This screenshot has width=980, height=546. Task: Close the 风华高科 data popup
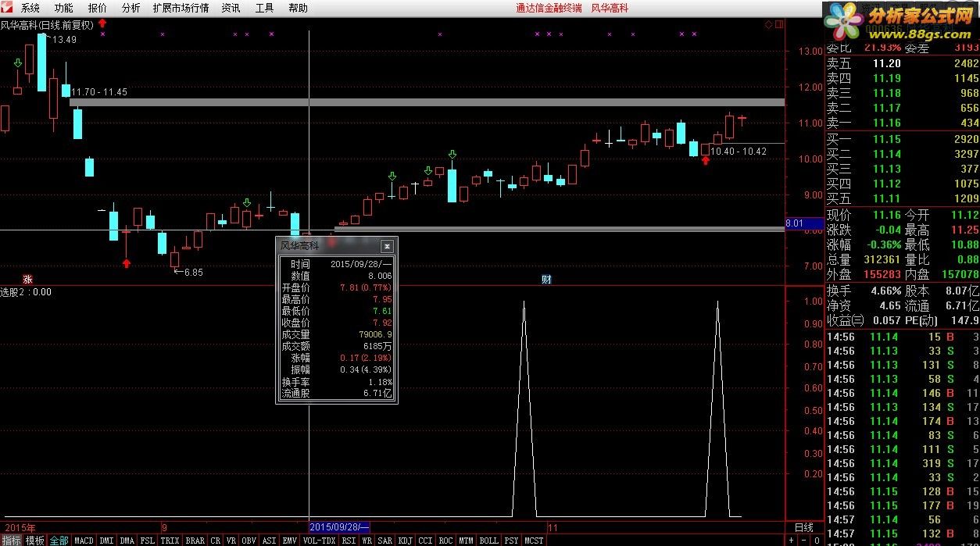tap(387, 246)
